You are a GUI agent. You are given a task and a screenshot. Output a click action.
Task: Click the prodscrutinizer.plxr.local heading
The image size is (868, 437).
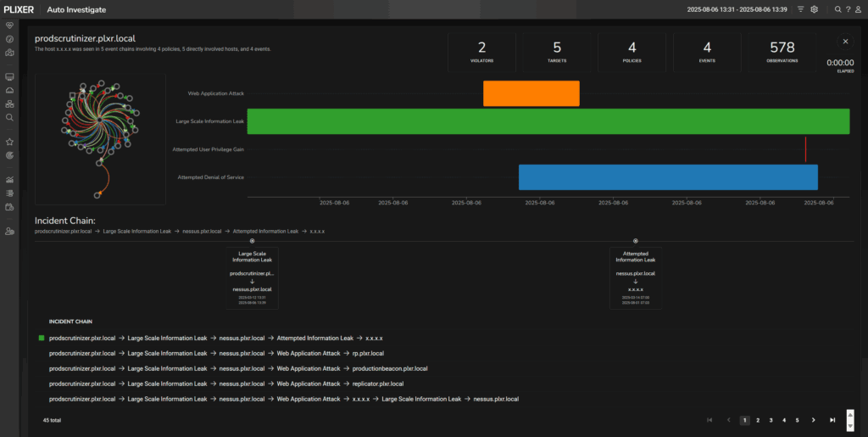(x=86, y=38)
